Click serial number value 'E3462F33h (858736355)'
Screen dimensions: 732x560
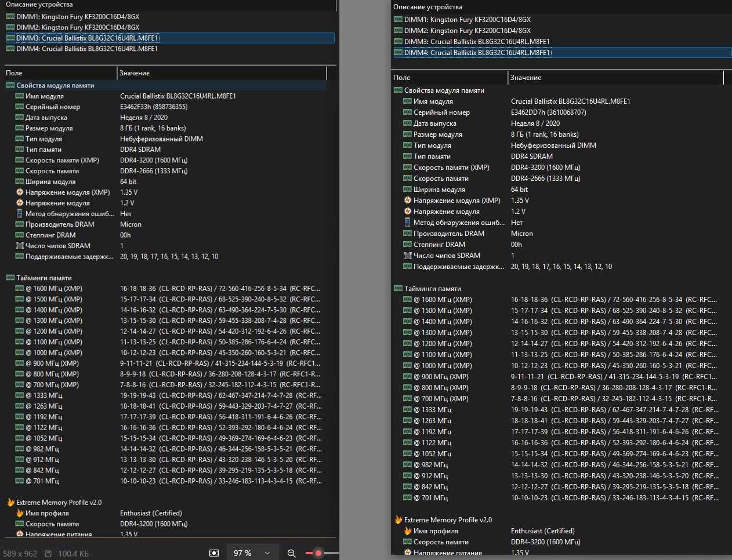(154, 107)
